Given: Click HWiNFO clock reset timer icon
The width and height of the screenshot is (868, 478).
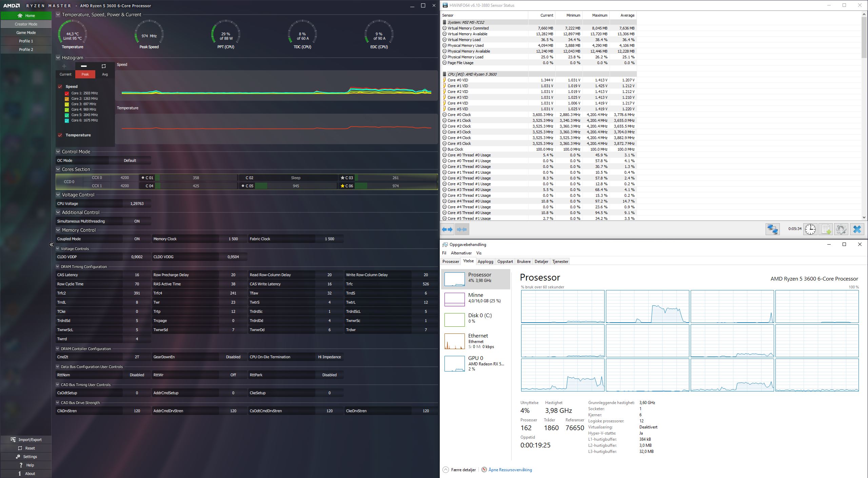Looking at the screenshot, I should [810, 229].
